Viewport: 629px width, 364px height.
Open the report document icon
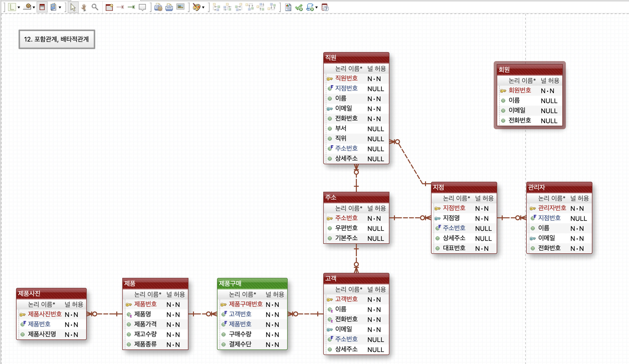288,7
